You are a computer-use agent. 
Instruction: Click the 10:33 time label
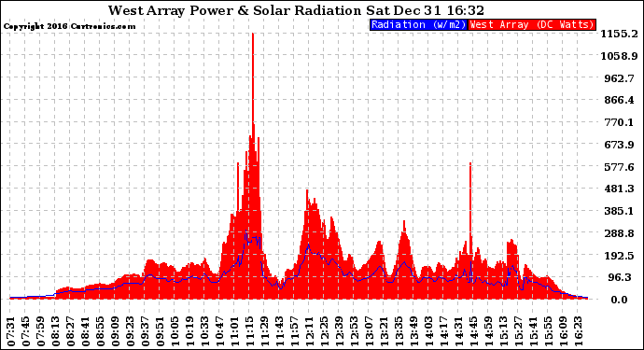[205, 331]
